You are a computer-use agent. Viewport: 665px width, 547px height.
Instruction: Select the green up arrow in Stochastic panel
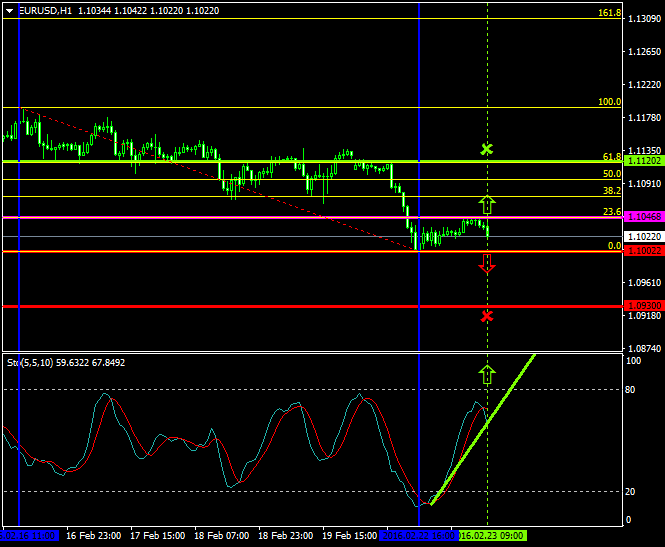point(487,374)
